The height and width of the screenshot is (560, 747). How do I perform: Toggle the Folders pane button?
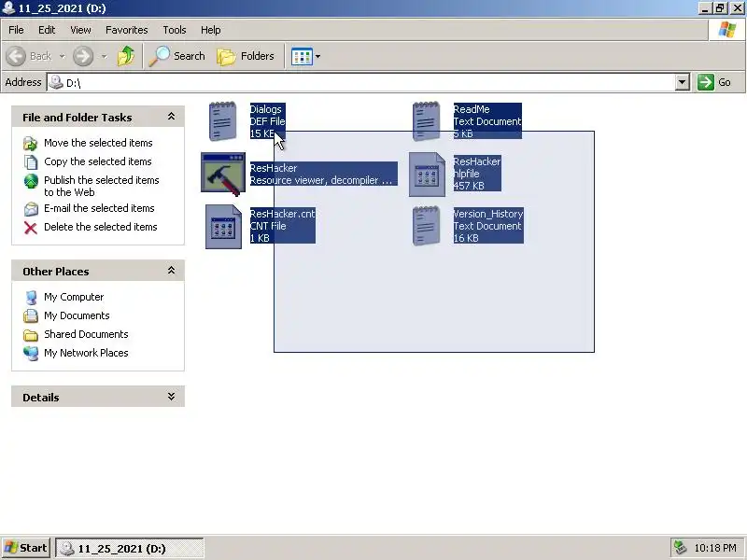click(246, 56)
